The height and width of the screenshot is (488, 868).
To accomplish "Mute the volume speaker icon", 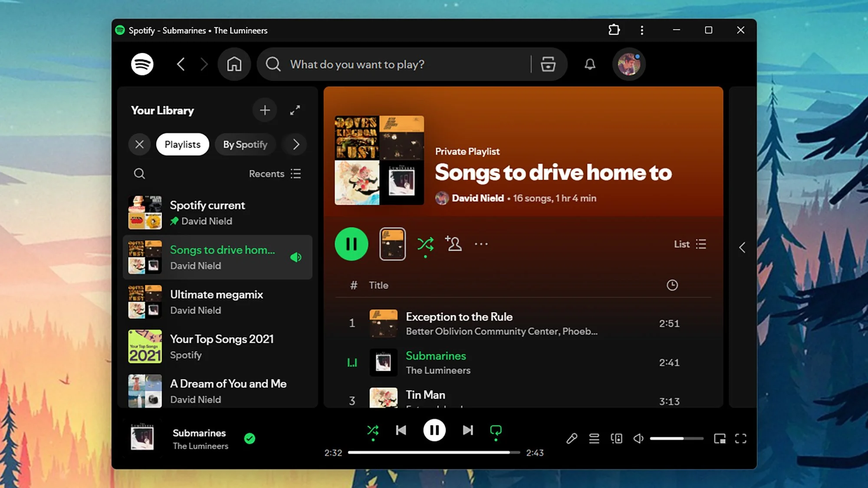I will (638, 438).
